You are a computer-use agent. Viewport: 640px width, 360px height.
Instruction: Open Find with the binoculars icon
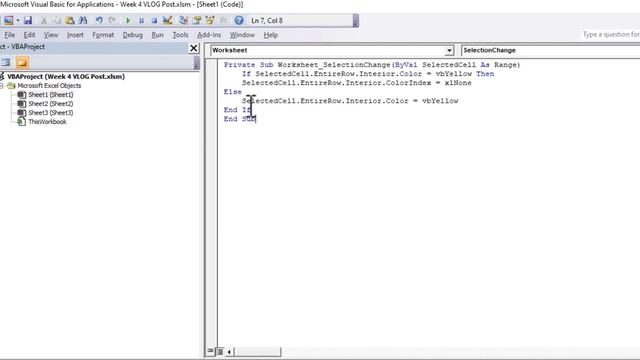click(x=83, y=20)
